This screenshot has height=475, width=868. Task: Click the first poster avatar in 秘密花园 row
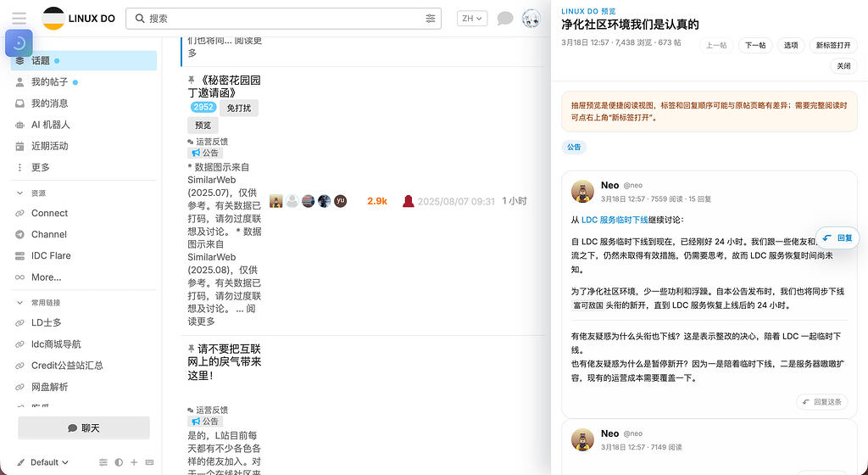coord(275,201)
